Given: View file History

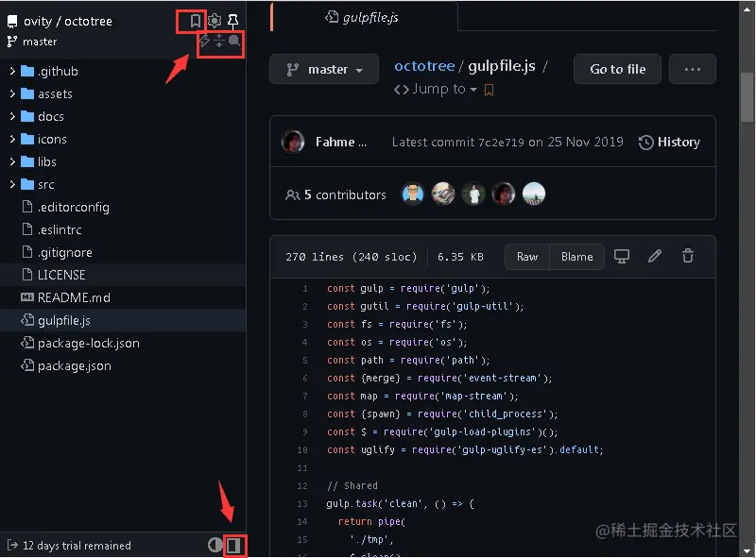Looking at the screenshot, I should [x=669, y=143].
